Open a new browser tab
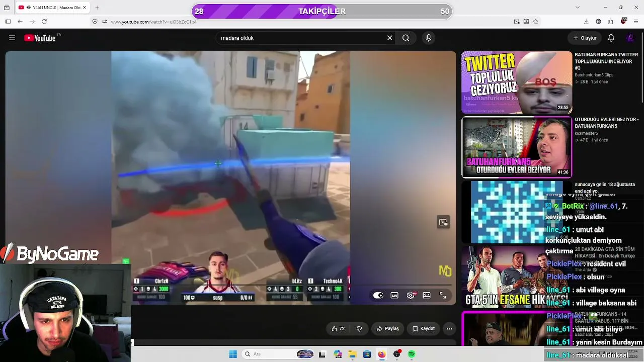Screen dimensions: 644x362 (x=97, y=8)
